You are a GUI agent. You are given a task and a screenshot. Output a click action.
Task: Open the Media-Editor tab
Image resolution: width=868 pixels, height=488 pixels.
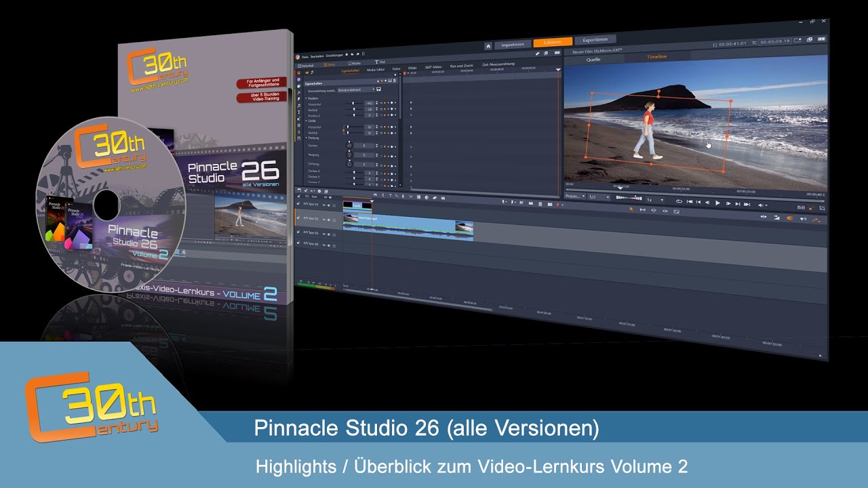(376, 70)
